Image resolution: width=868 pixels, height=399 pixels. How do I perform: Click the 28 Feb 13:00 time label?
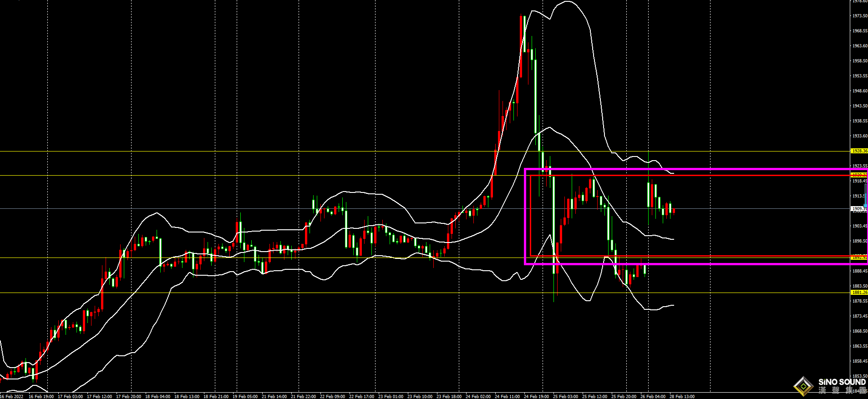[x=682, y=396]
